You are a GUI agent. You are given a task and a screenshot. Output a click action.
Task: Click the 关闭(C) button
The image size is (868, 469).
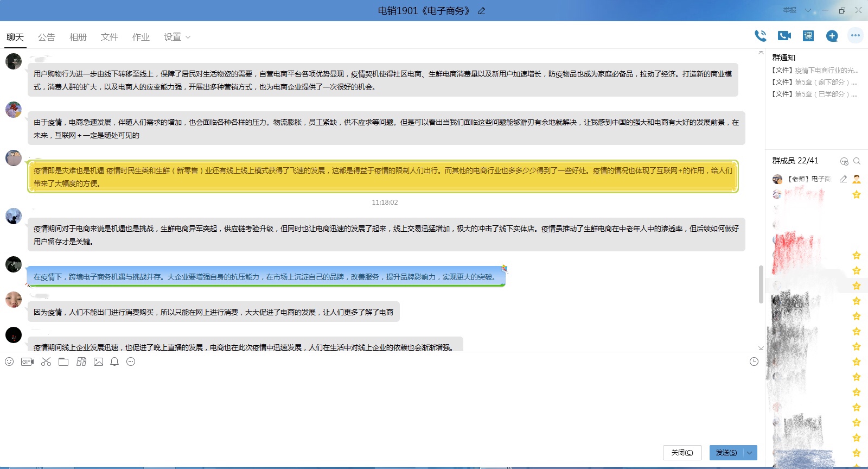click(x=682, y=453)
